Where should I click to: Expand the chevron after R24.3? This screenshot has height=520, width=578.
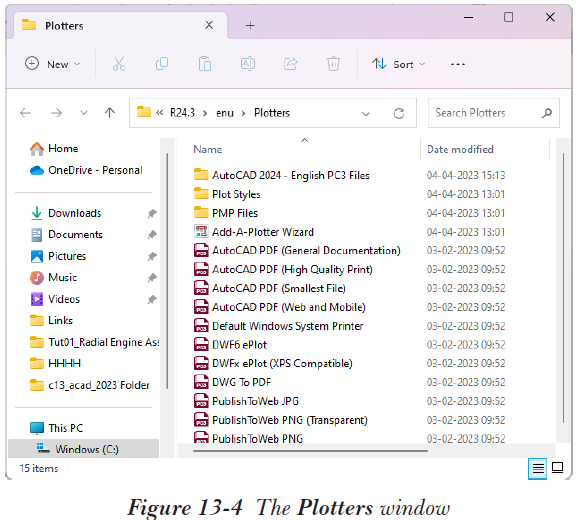[205, 113]
